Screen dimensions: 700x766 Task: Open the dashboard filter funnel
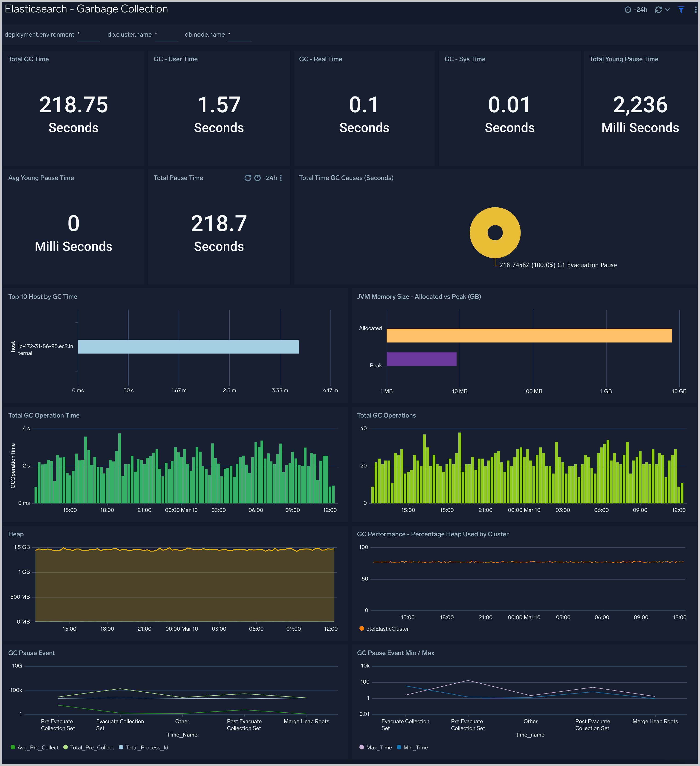point(681,9)
